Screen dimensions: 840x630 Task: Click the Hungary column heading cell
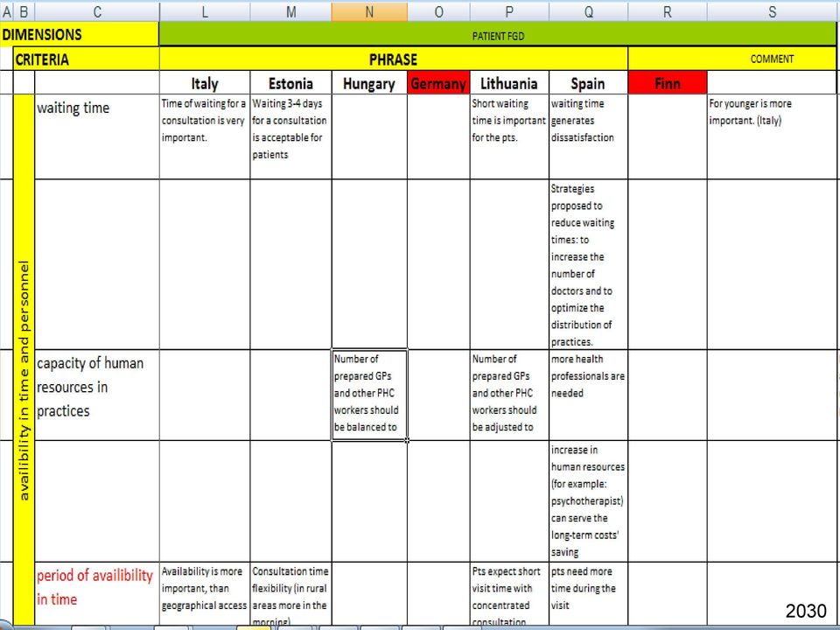pyautogui.click(x=369, y=83)
